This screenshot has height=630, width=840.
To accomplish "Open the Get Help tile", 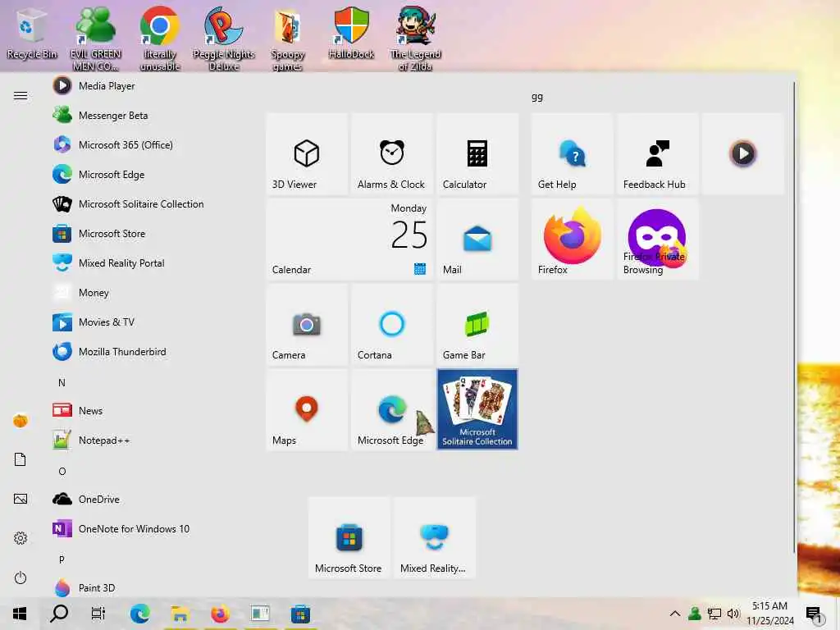I will (x=572, y=153).
